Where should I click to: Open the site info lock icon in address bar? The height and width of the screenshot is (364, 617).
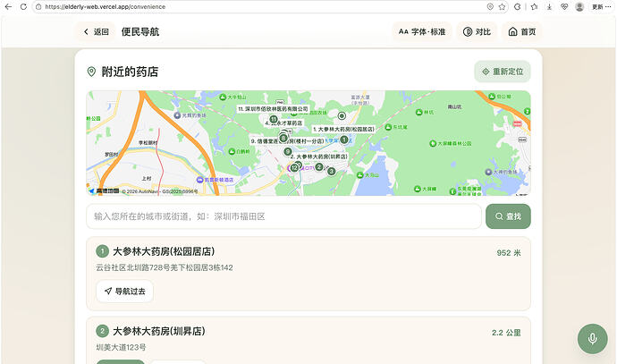click(38, 6)
